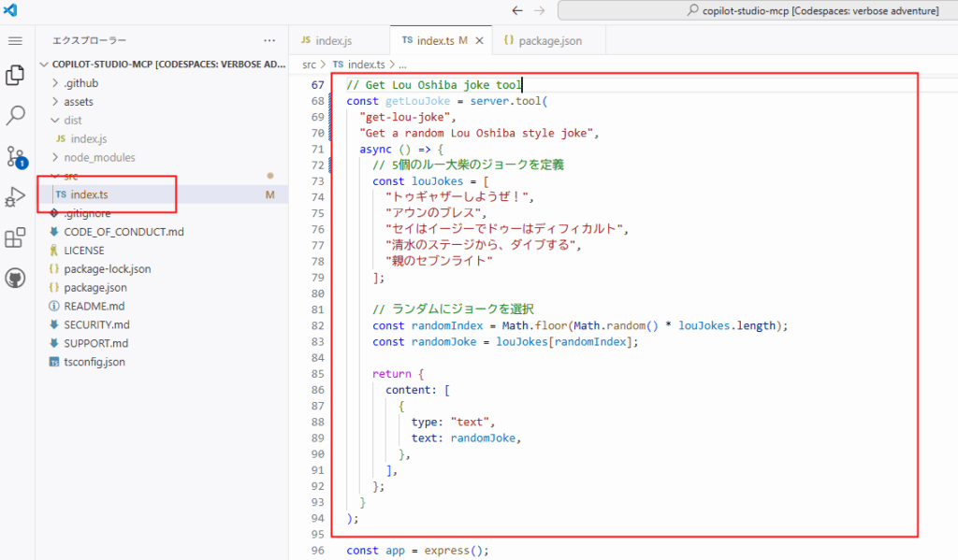The width and height of the screenshot is (958, 560).
Task: Open Source Control view with badge
Action: (15, 156)
